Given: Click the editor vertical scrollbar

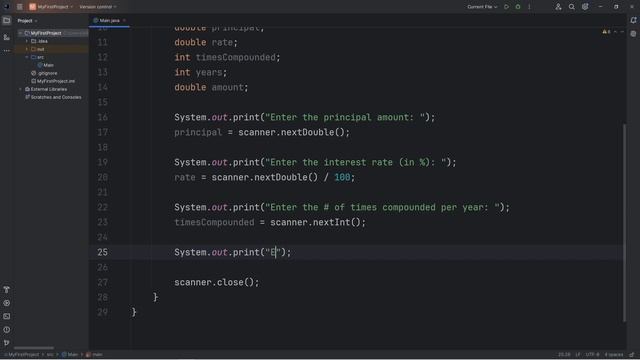Looking at the screenshot, I should pos(624,222).
